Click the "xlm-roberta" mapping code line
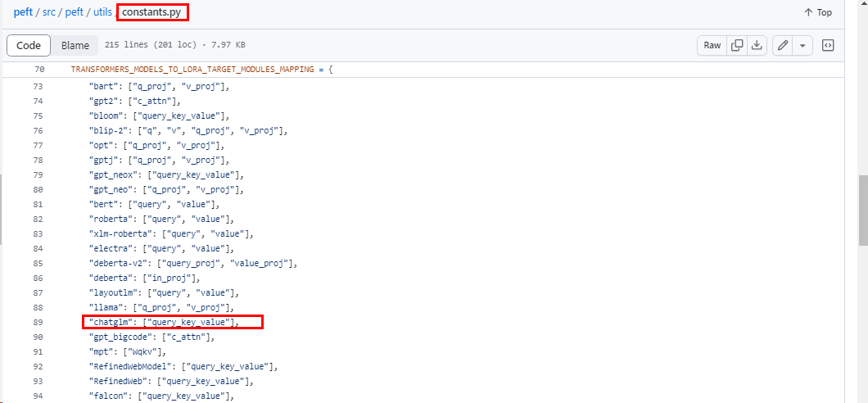The height and width of the screenshot is (403, 868). click(x=171, y=233)
